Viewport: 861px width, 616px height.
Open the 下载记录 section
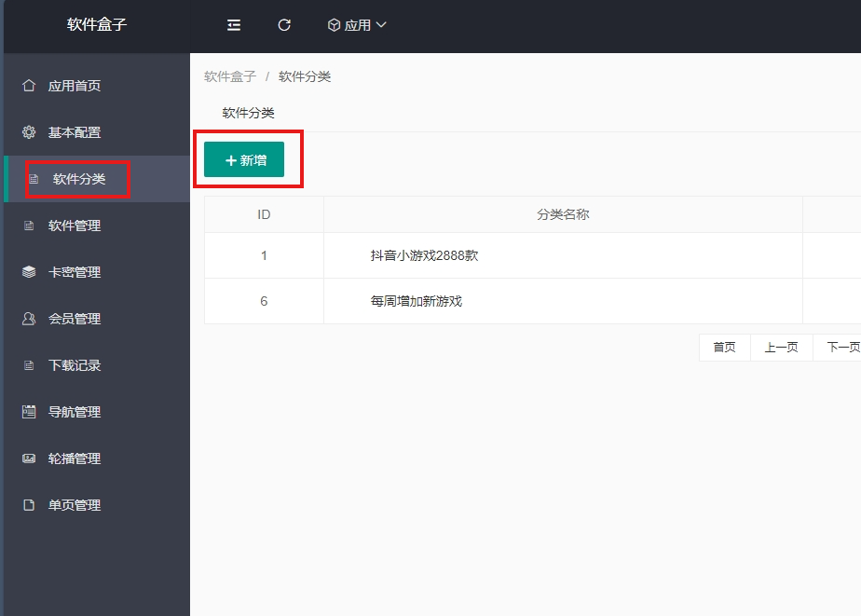coord(73,364)
